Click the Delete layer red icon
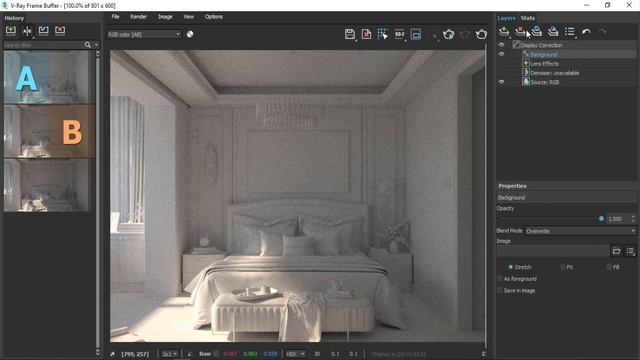640x360 pixels. (520, 31)
